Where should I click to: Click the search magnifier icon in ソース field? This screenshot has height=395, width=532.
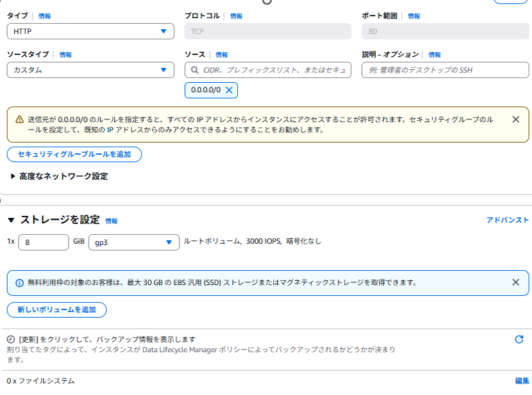tap(195, 70)
